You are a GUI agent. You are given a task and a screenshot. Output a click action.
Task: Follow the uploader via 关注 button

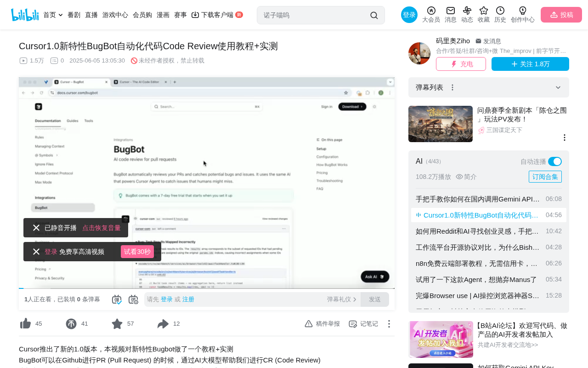(530, 64)
